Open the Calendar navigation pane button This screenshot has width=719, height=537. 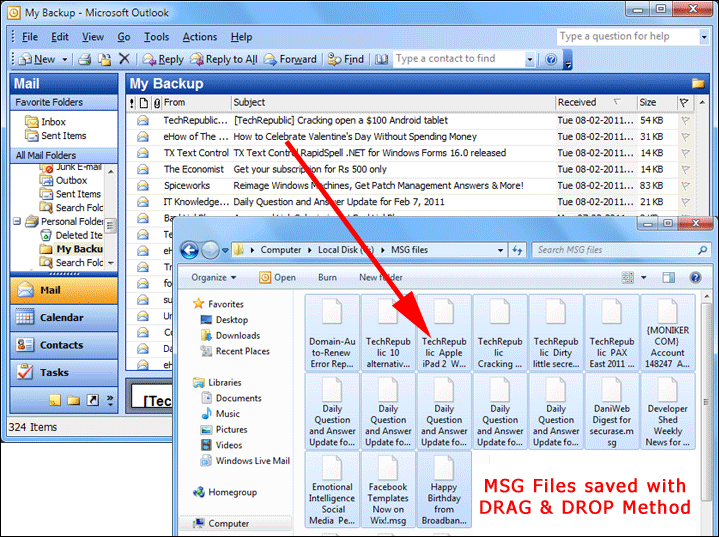pyautogui.click(x=64, y=317)
